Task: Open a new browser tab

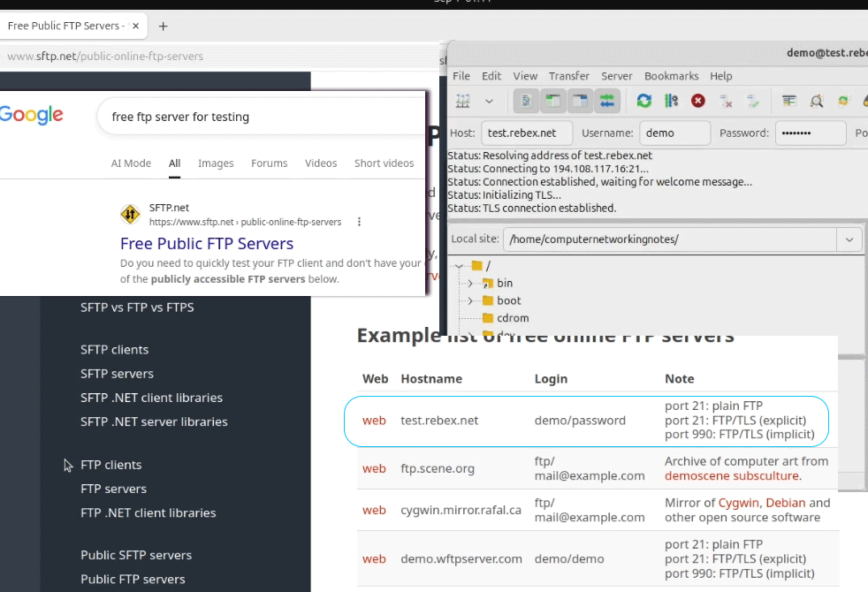Action: [x=163, y=26]
